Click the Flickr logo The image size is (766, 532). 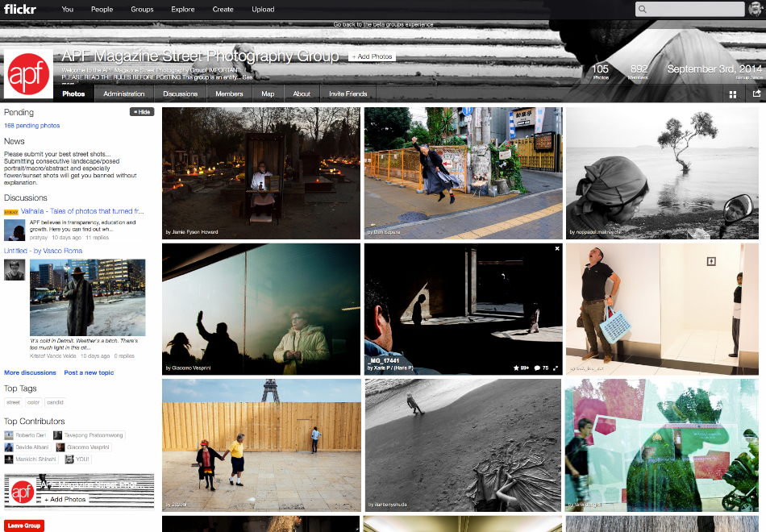tap(19, 9)
